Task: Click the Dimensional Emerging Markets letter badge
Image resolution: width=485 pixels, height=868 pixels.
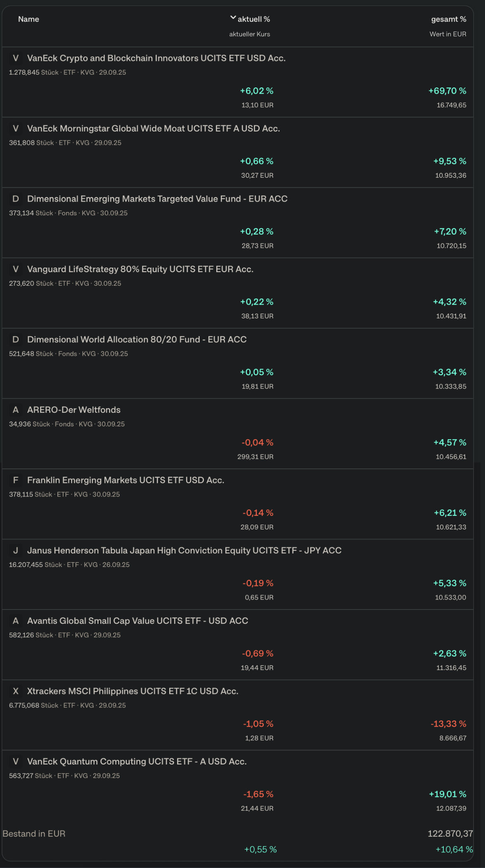Action: pyautogui.click(x=16, y=199)
